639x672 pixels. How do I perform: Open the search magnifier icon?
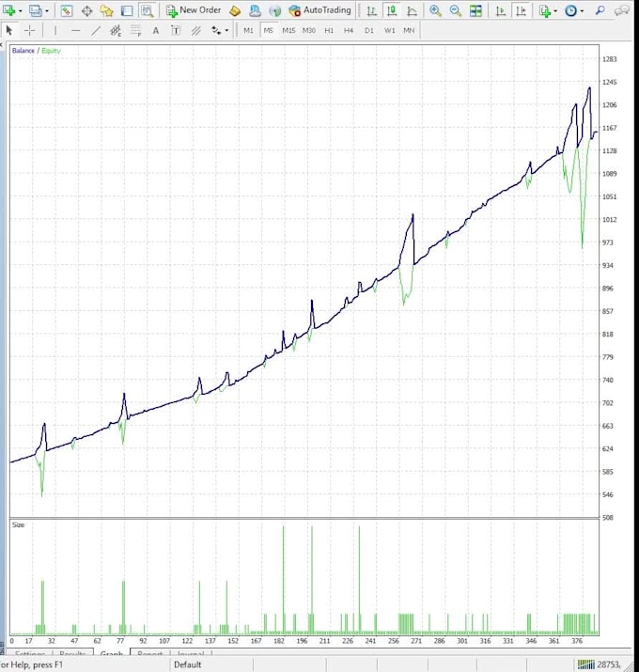coord(600,10)
